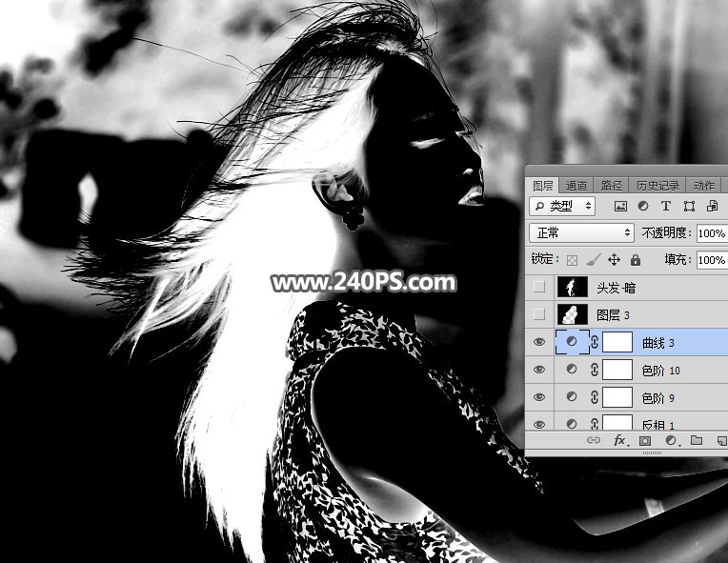Select the 色阶 10 layer mask thumbnail
Screen dimensions: 728x563
617,370
